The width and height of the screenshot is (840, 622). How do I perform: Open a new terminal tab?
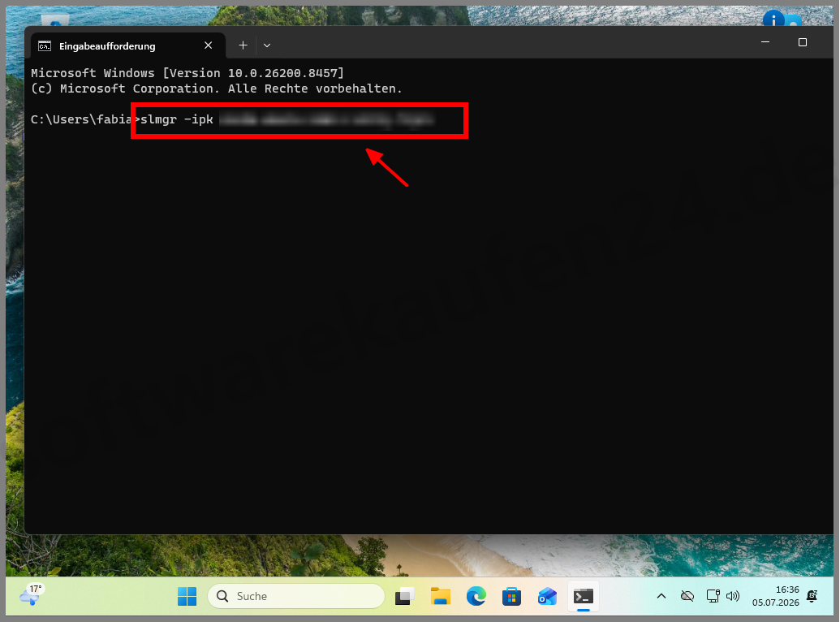(243, 45)
